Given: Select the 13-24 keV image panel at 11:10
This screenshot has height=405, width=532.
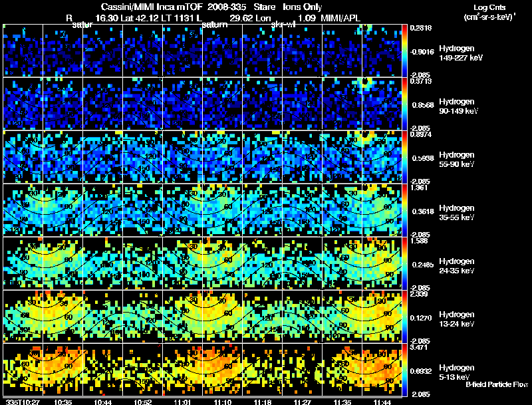Looking at the screenshot, I should pos(222,317).
